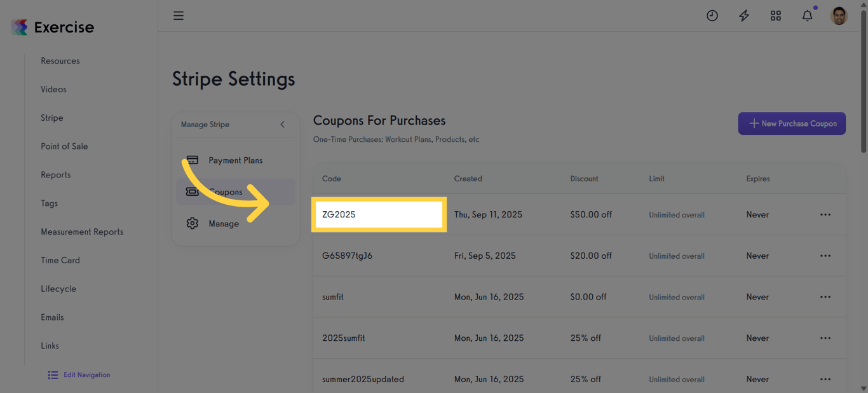The width and height of the screenshot is (868, 393).
Task: Collapse the Manage Stripe panel
Action: click(282, 125)
